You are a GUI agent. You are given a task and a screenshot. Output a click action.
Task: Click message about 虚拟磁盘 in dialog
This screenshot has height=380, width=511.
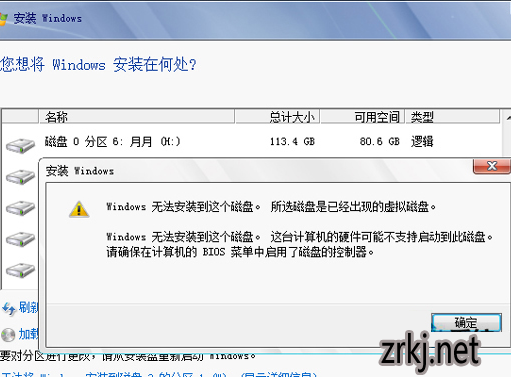[271, 207]
